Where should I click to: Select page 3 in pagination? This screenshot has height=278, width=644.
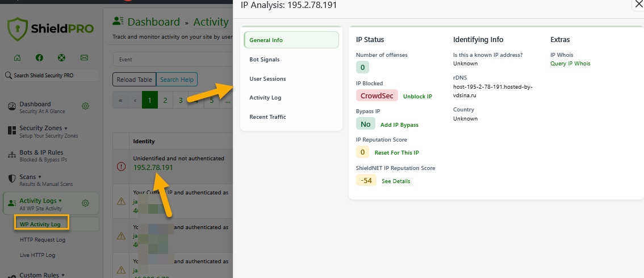coord(180,100)
